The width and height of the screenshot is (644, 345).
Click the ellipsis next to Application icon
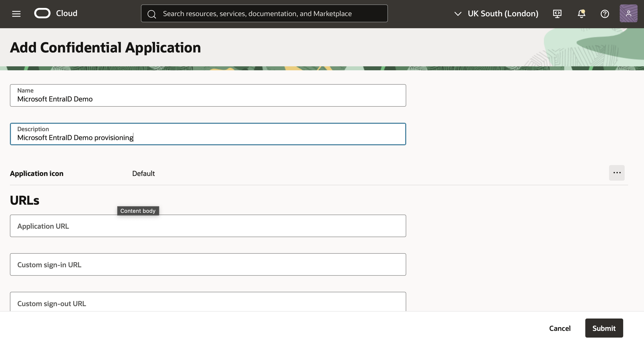pos(617,173)
